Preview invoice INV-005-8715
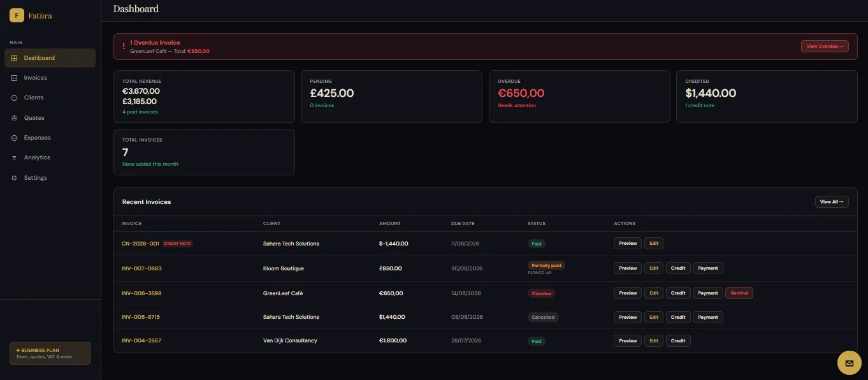Screen dimensions: 868x380 coord(628,317)
